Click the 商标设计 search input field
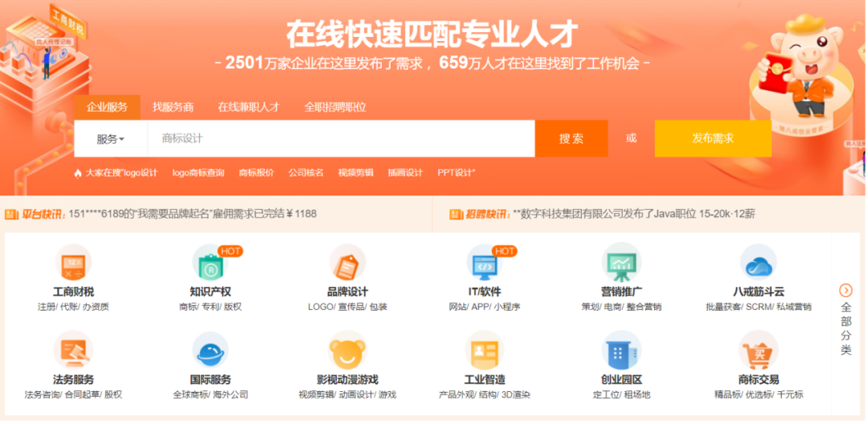The image size is (868, 424). click(341, 138)
